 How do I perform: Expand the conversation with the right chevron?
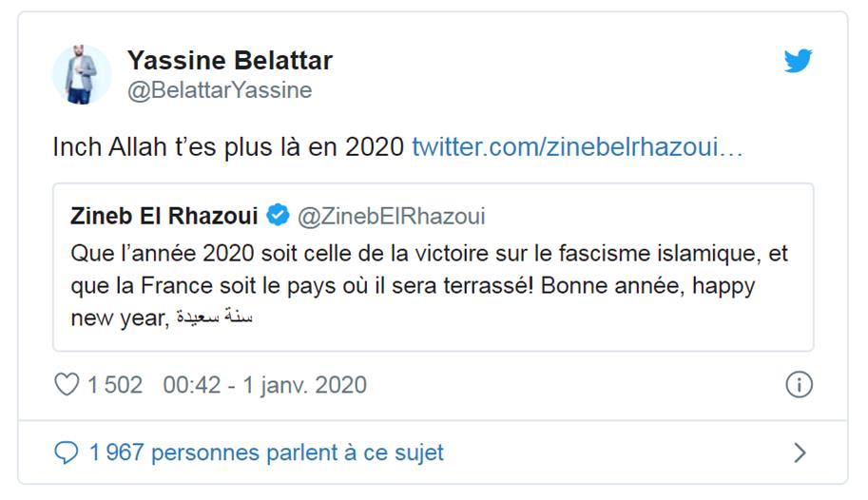pyautogui.click(x=800, y=452)
